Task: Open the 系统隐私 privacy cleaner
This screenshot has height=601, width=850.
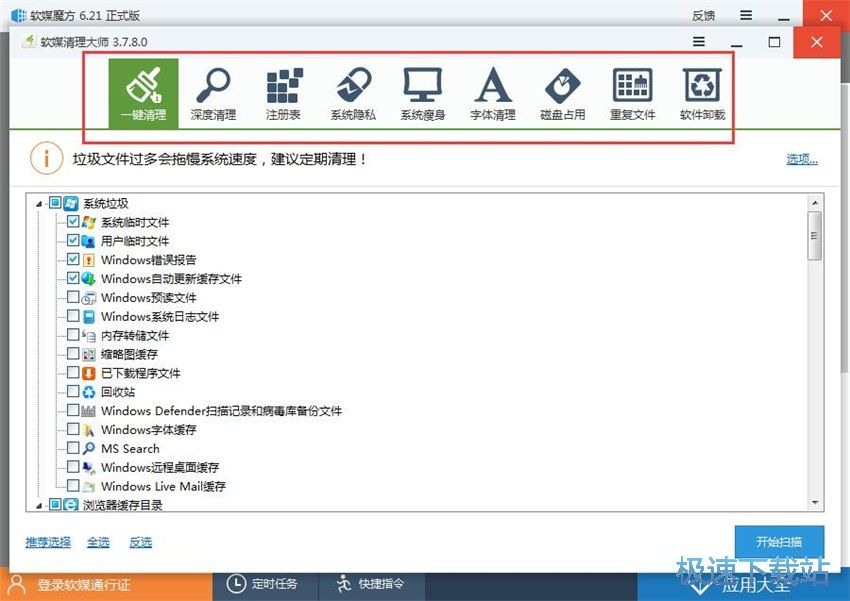Action: (x=353, y=94)
